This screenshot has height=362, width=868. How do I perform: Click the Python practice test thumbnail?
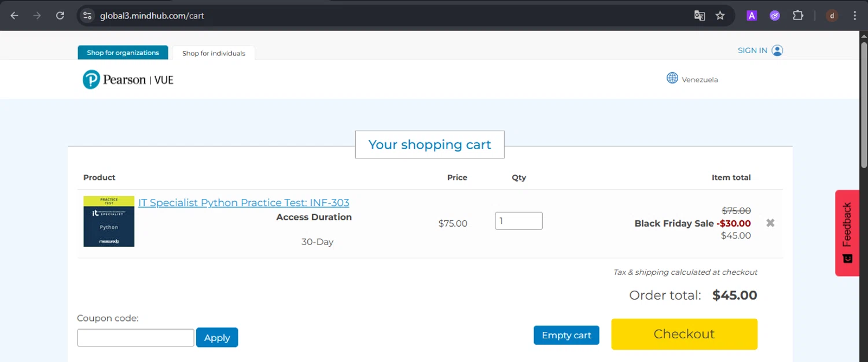[109, 221]
